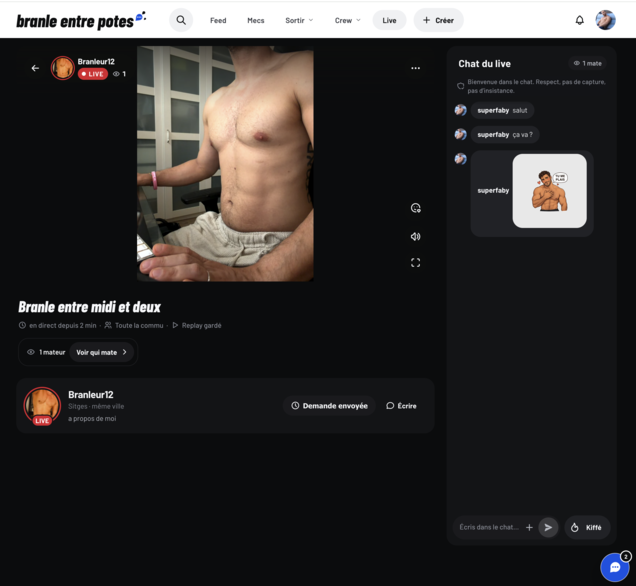This screenshot has height=586, width=636.
Task: Open the emoji reaction icon beside video
Action: pyautogui.click(x=415, y=208)
